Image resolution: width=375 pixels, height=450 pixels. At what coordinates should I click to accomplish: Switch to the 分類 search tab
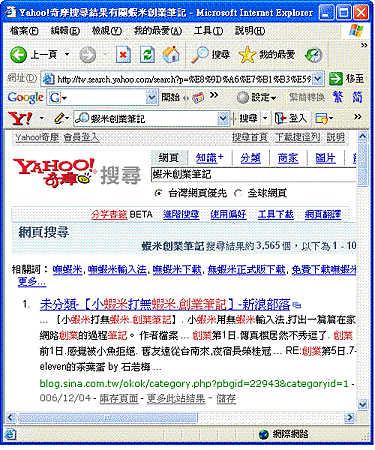[x=250, y=158]
